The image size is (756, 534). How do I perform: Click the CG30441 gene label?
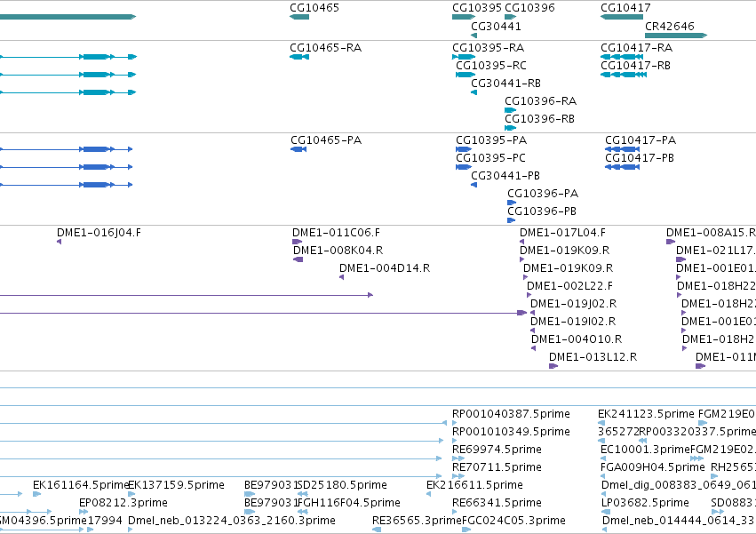coord(496,26)
